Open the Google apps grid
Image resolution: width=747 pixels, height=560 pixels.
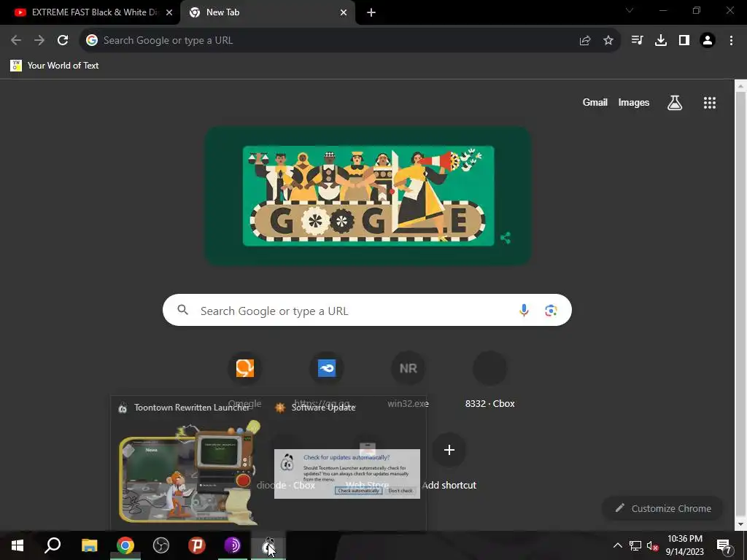pyautogui.click(x=710, y=102)
